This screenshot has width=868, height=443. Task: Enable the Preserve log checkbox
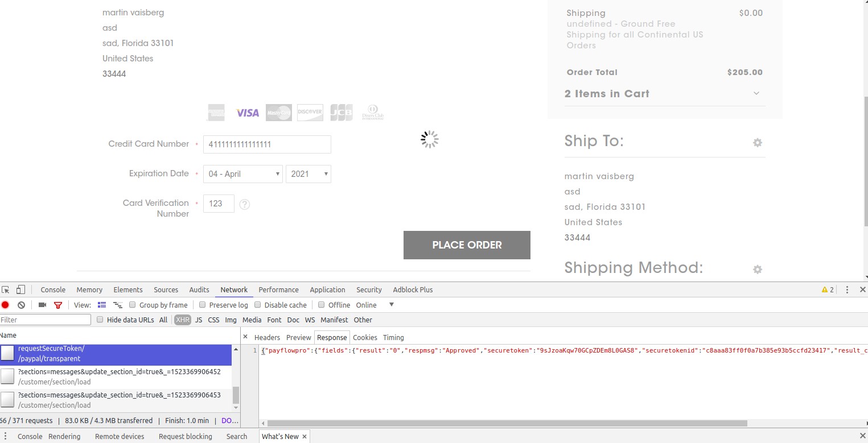click(203, 305)
